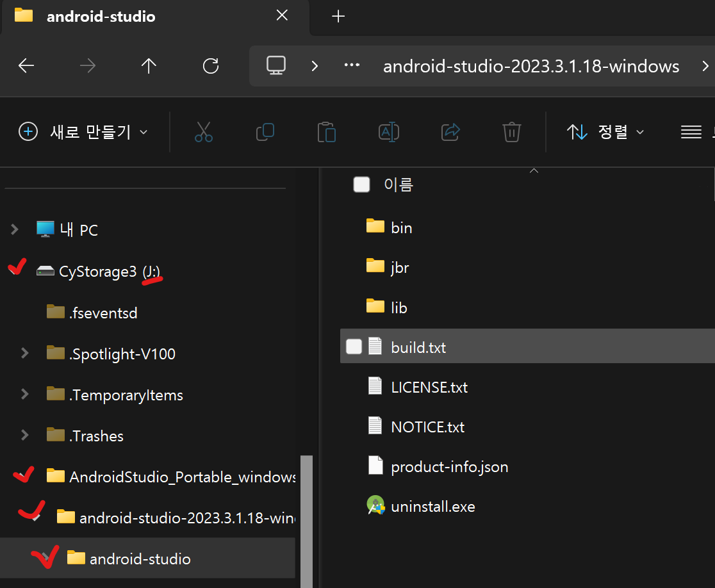Expand the .Trashes folder node

click(24, 435)
